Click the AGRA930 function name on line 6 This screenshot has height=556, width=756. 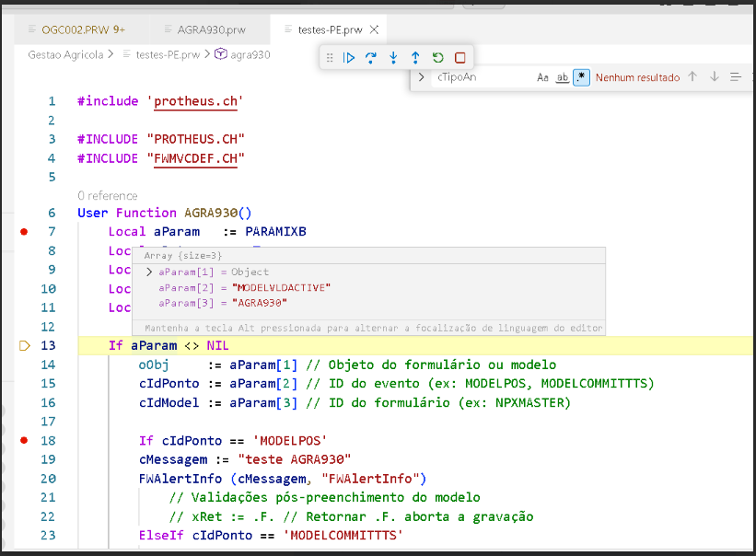pyautogui.click(x=211, y=213)
